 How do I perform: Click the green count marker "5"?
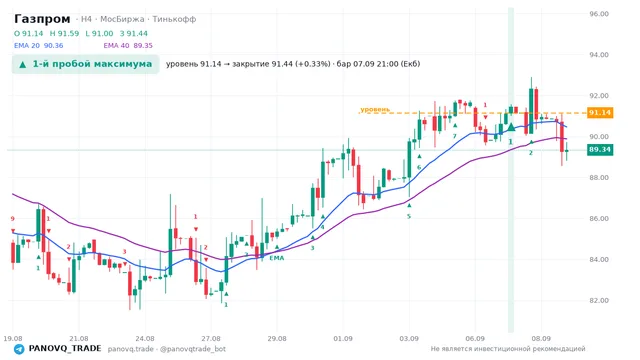click(409, 216)
